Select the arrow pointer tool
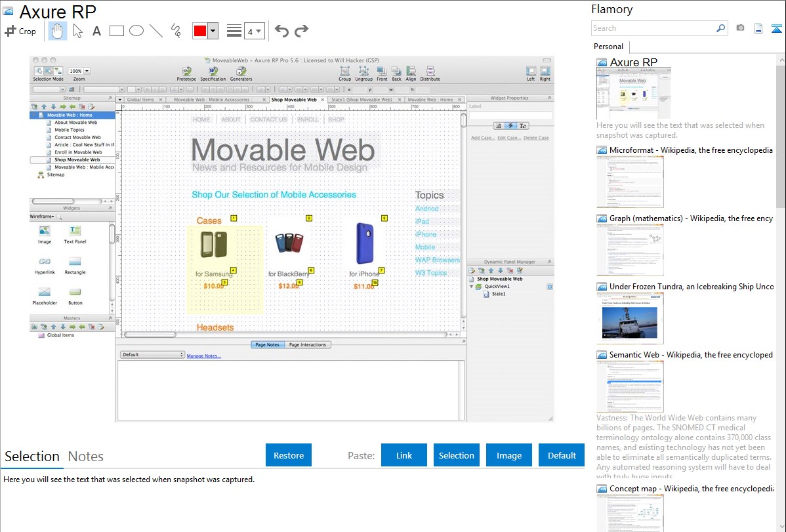The height and width of the screenshot is (532, 786). (x=77, y=31)
